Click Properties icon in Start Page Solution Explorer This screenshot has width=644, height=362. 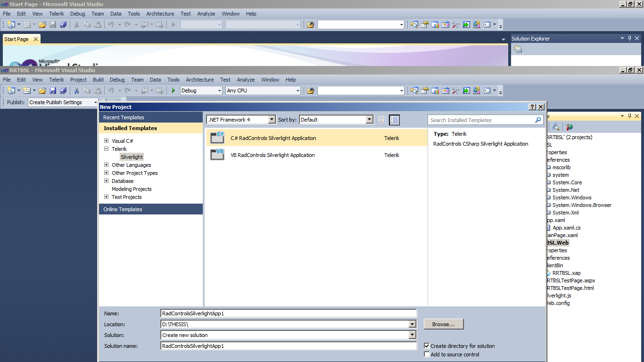click(x=518, y=49)
